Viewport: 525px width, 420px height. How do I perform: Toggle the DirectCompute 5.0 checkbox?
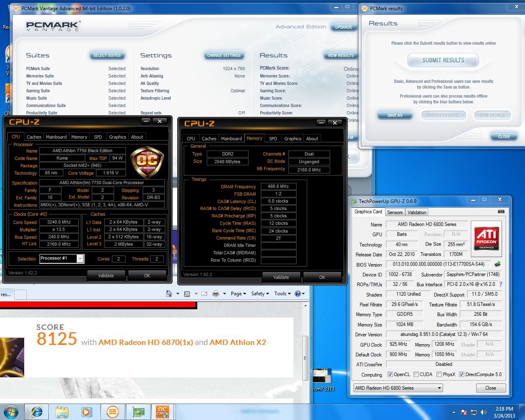coord(462,374)
